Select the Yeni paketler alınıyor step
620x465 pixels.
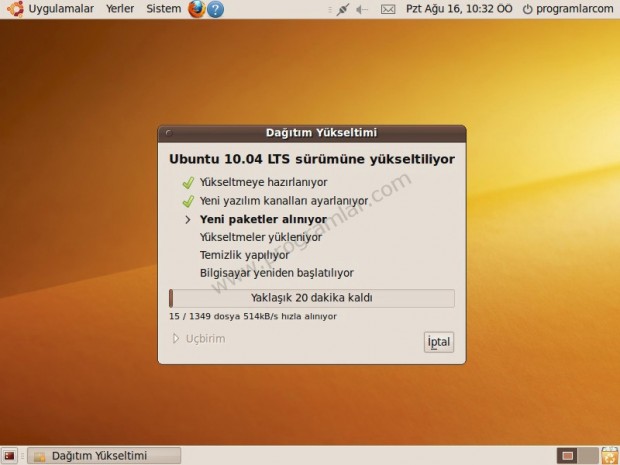(263, 219)
